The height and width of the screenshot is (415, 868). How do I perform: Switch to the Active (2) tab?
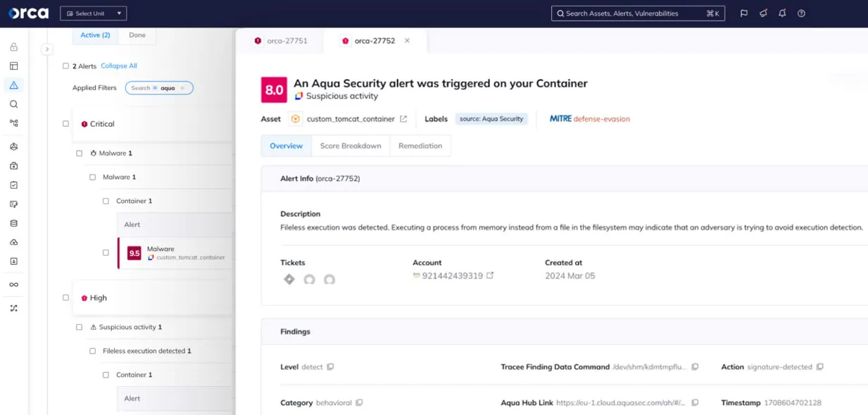(95, 35)
